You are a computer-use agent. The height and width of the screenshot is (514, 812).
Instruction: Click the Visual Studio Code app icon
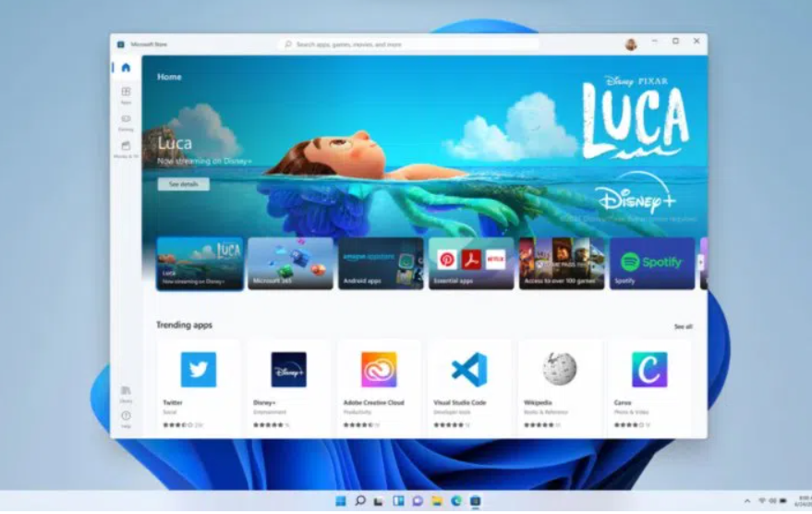(x=468, y=369)
